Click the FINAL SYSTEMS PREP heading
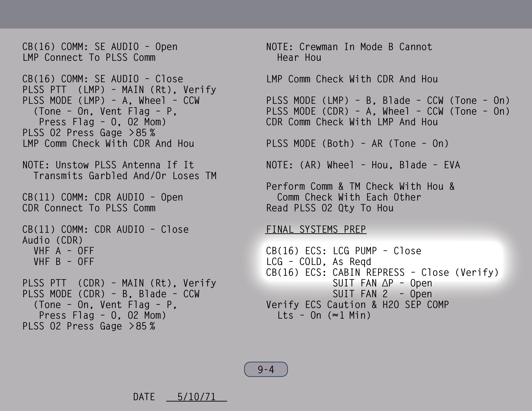The width and height of the screenshot is (532, 411). pos(316,229)
